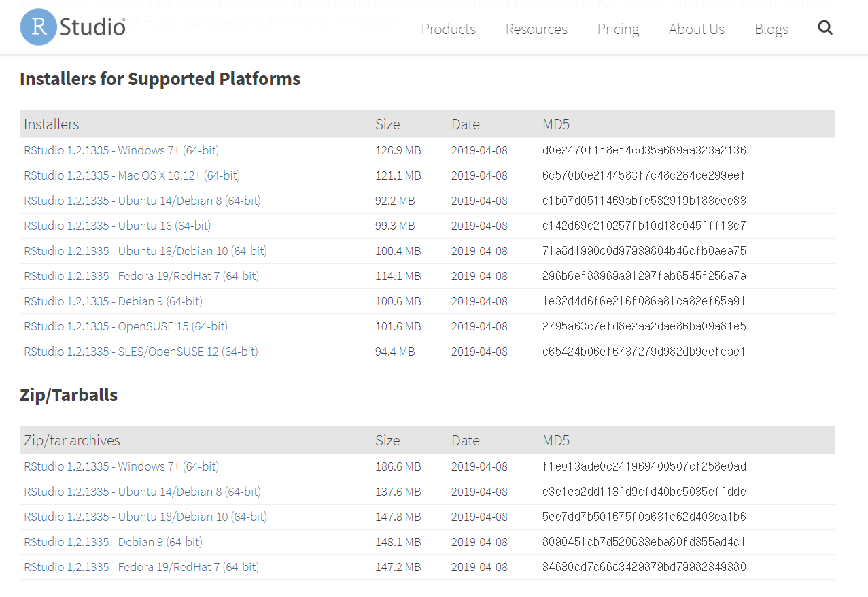This screenshot has height=597, width=868.
Task: Click the Zip/tar archives column header
Action: tap(72, 441)
